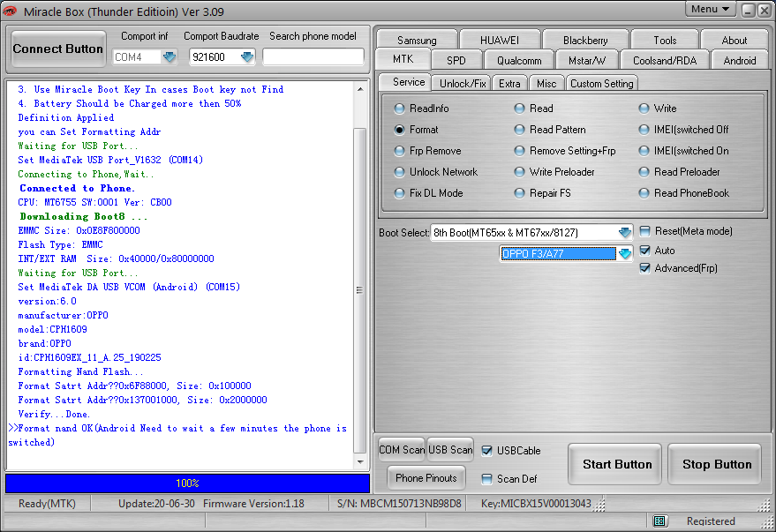The image size is (776, 532).
Task: Toggle the USBCable checkbox
Action: (487, 451)
